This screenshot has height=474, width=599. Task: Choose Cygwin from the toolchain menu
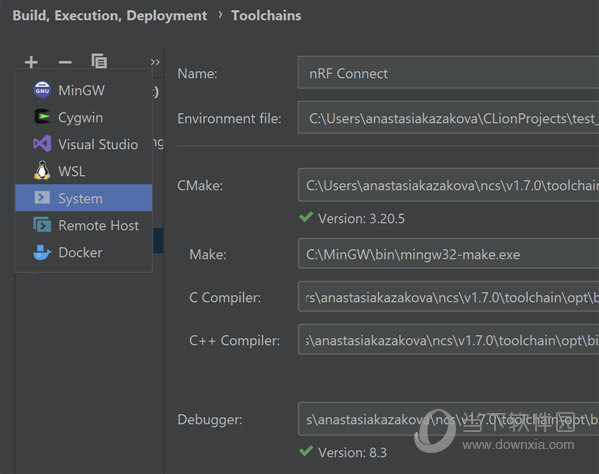[84, 117]
